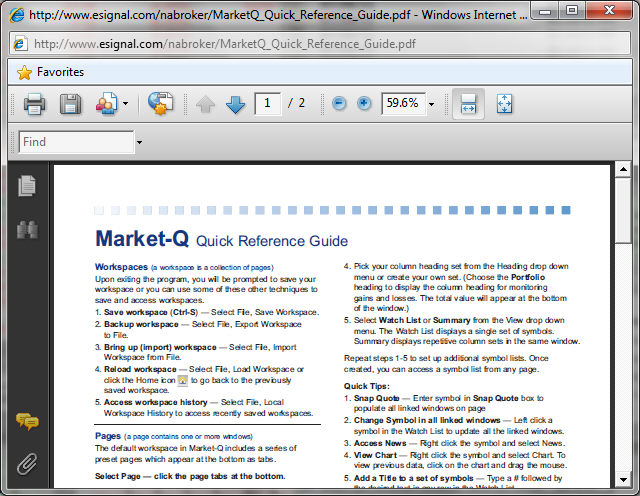Click the Favorites star icon
The width and height of the screenshot is (640, 496).
(x=24, y=73)
